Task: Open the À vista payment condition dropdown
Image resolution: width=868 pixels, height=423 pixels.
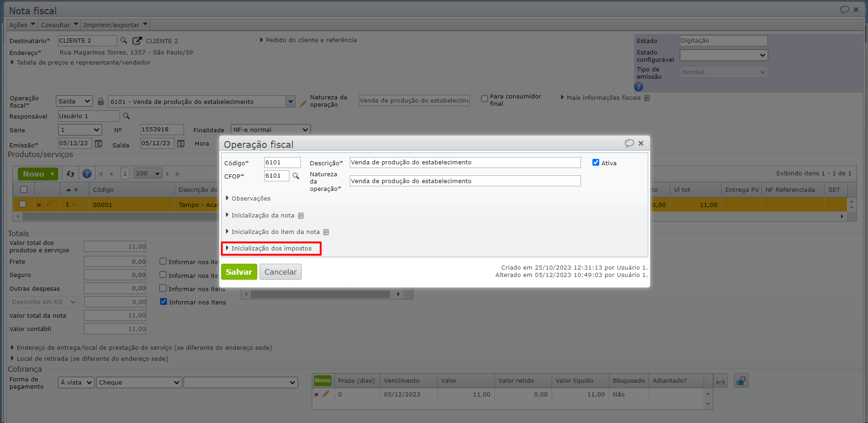Action: [x=76, y=383]
